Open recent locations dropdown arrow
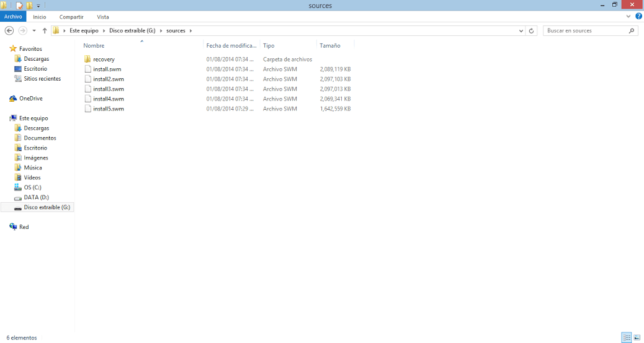The image size is (644, 343). click(x=34, y=30)
